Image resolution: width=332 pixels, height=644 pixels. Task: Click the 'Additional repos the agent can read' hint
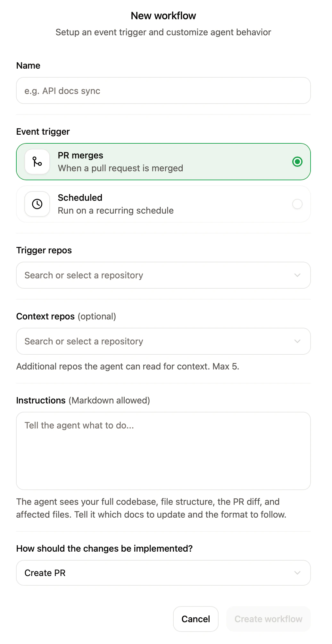pyautogui.click(x=128, y=366)
